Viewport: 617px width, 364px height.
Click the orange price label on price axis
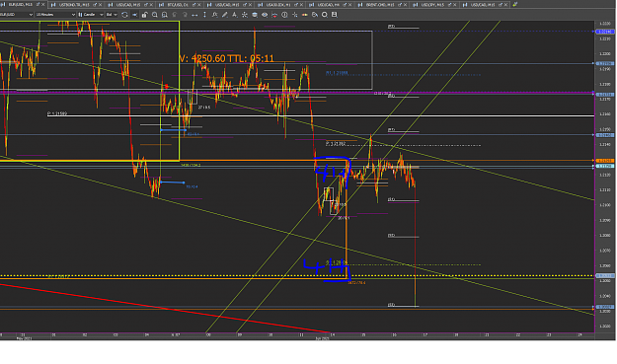click(x=604, y=161)
